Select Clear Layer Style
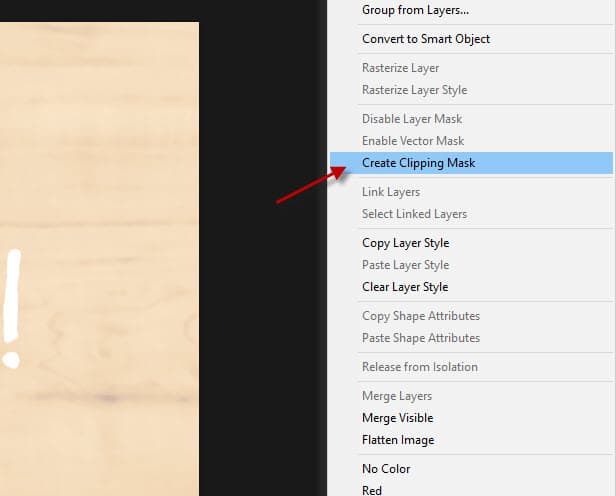 tap(405, 287)
